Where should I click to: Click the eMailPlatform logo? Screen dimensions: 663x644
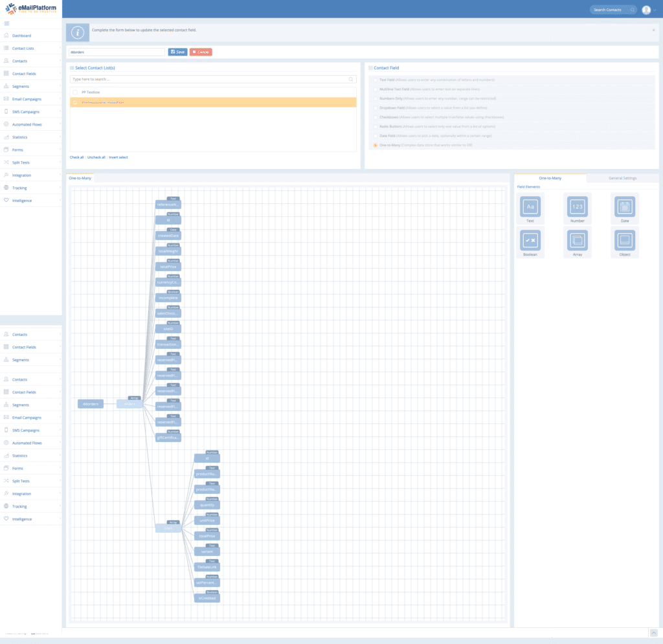(31, 8)
